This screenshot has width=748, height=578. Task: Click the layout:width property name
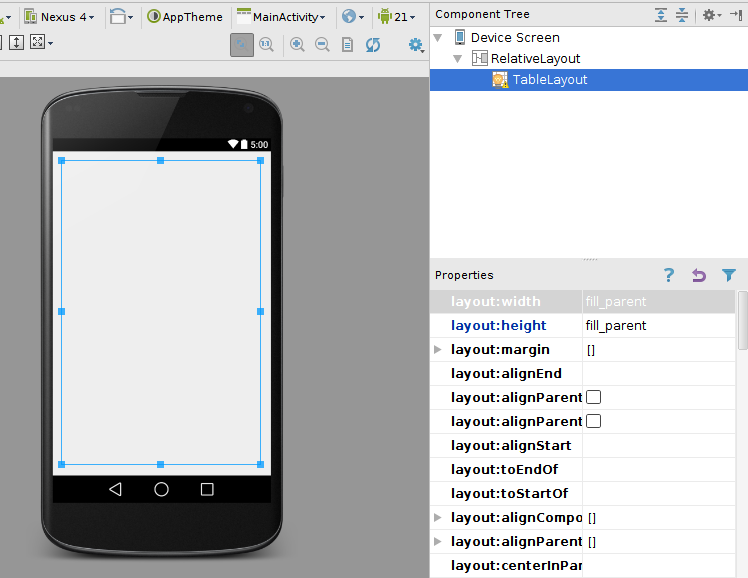tap(496, 301)
